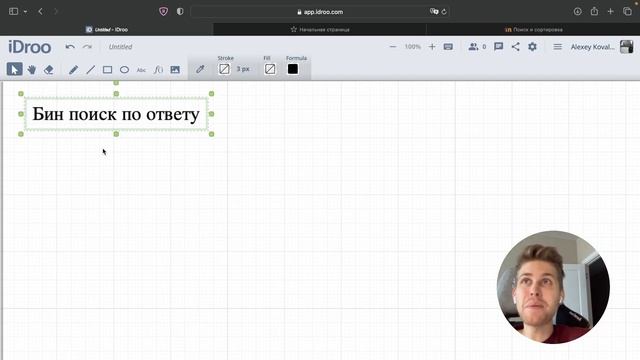Show Safari tab overview
Viewport: 640px width, 360px height.
[x=627, y=11]
